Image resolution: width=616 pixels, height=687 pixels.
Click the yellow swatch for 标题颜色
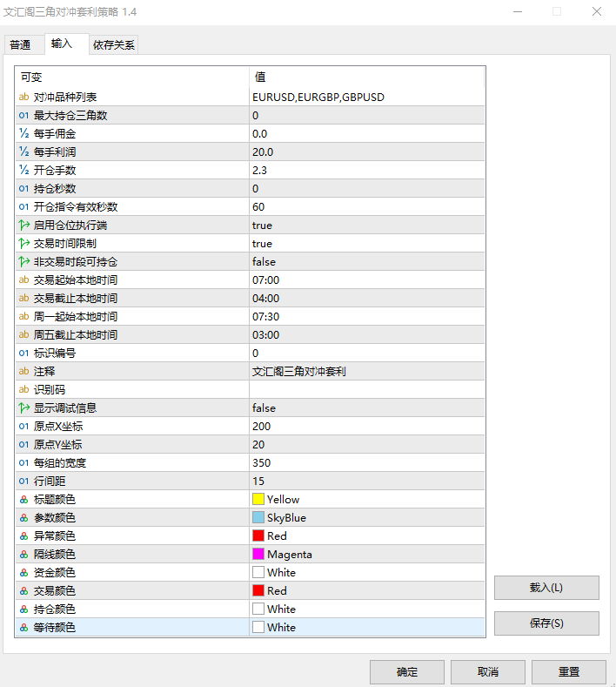click(x=258, y=499)
